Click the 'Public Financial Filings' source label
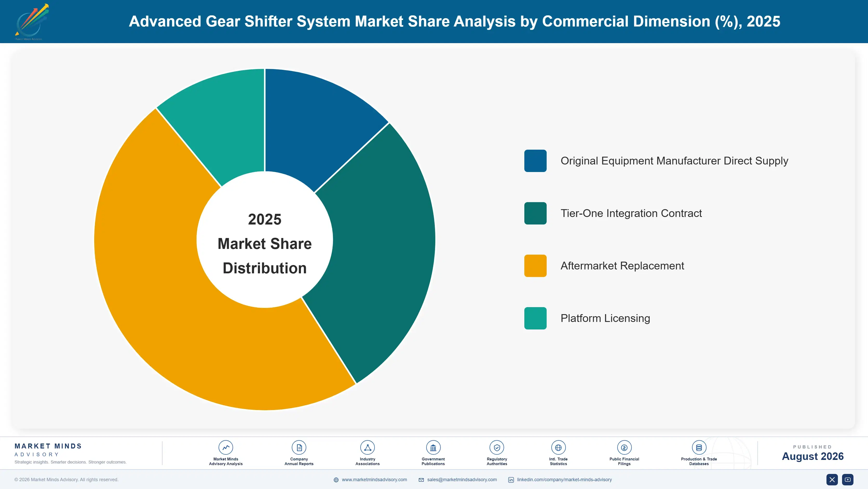The image size is (868, 489). click(624, 461)
